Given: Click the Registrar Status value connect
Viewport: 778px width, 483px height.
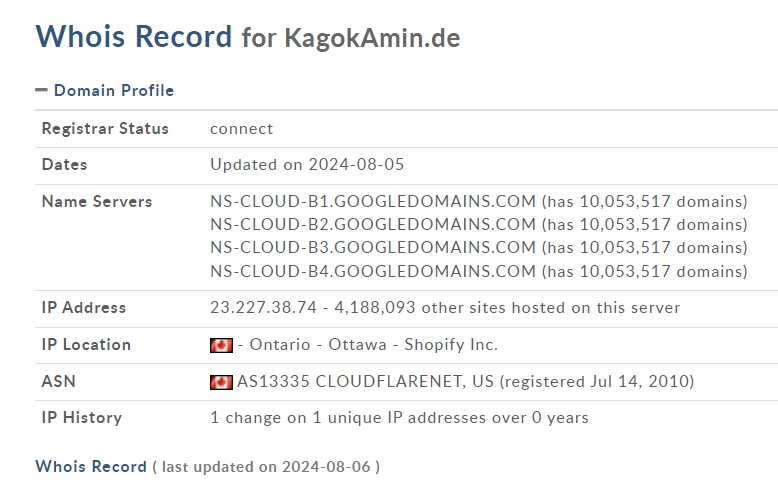Looking at the screenshot, I should click(x=242, y=129).
